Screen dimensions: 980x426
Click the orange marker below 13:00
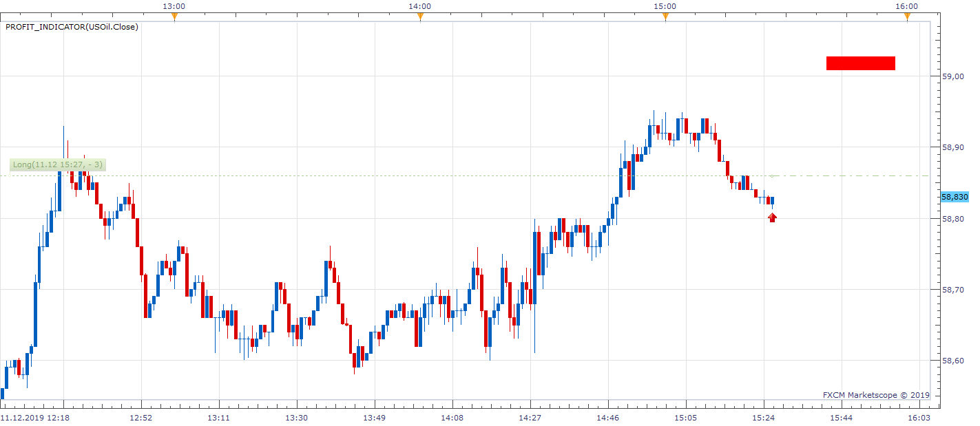pos(174,17)
